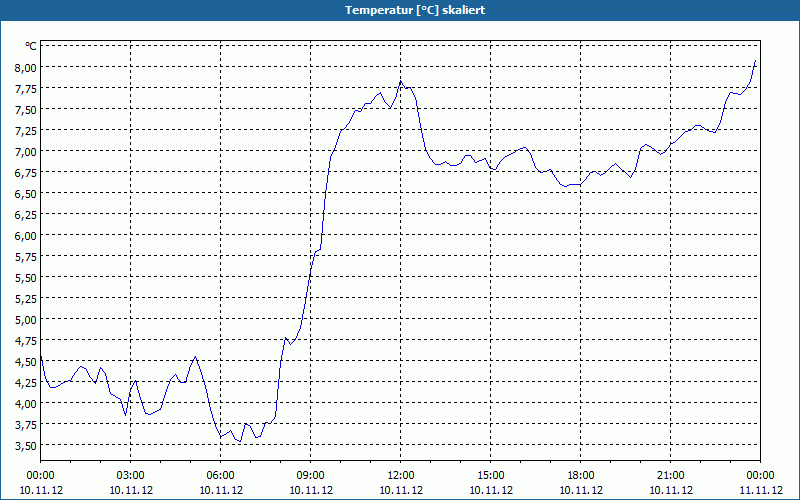
Task: Click the 5,50 y-axis value
Action: click(x=26, y=278)
